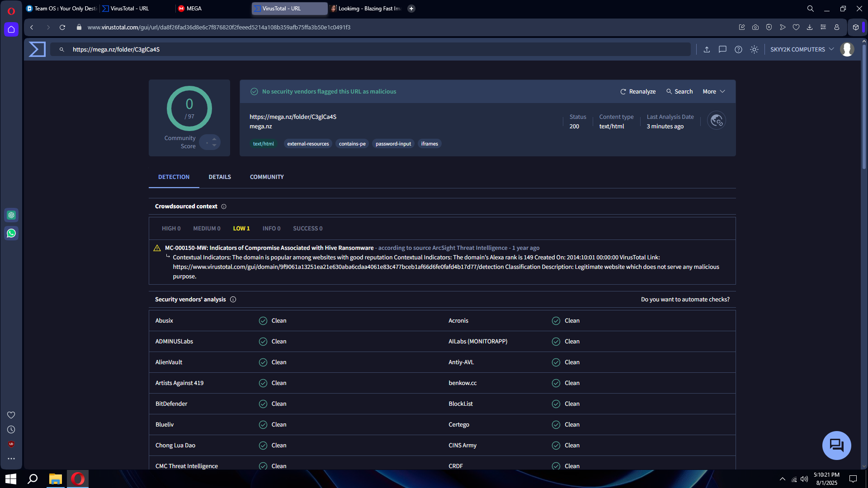Open Windows notification center
This screenshot has width=868, height=488.
pyautogui.click(x=853, y=479)
